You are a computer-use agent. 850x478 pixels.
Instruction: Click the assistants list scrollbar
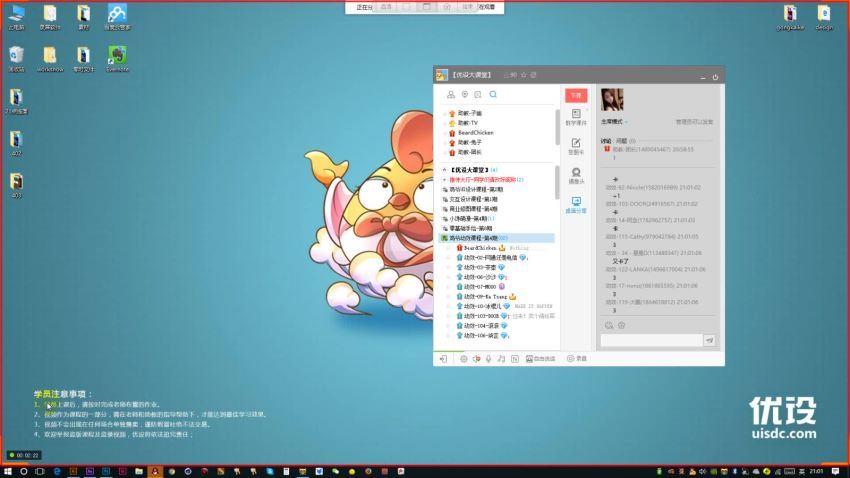(x=557, y=128)
